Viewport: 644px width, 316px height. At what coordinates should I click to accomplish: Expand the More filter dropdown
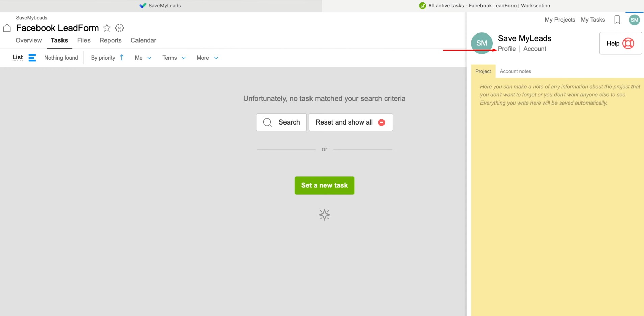[x=207, y=58]
